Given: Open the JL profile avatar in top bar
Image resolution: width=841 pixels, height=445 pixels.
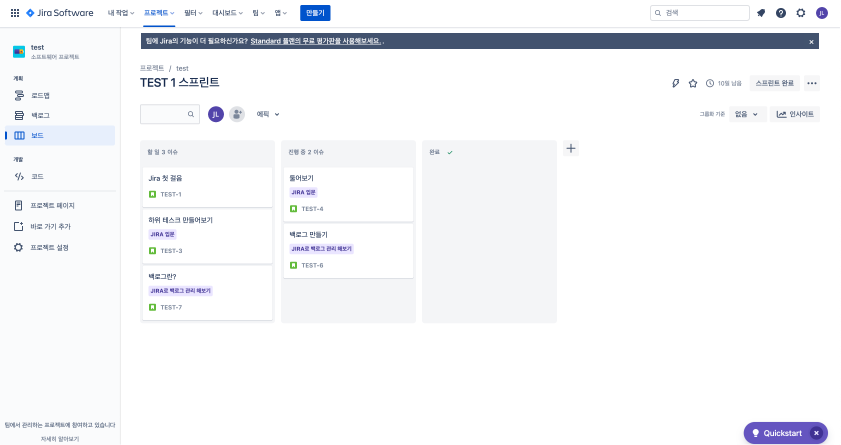Looking at the screenshot, I should pos(822,13).
